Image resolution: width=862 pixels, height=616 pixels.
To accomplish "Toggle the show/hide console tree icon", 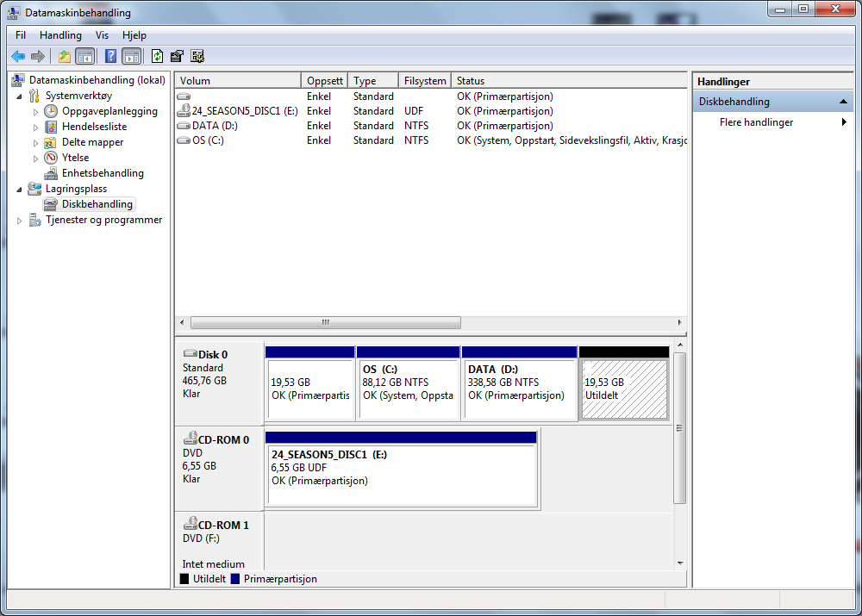I will pyautogui.click(x=84, y=56).
